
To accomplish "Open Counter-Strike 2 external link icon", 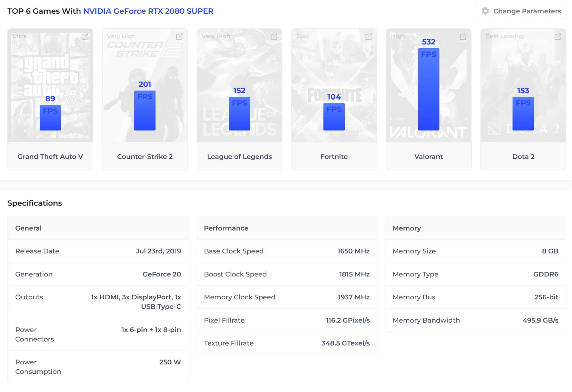I will tap(179, 37).
